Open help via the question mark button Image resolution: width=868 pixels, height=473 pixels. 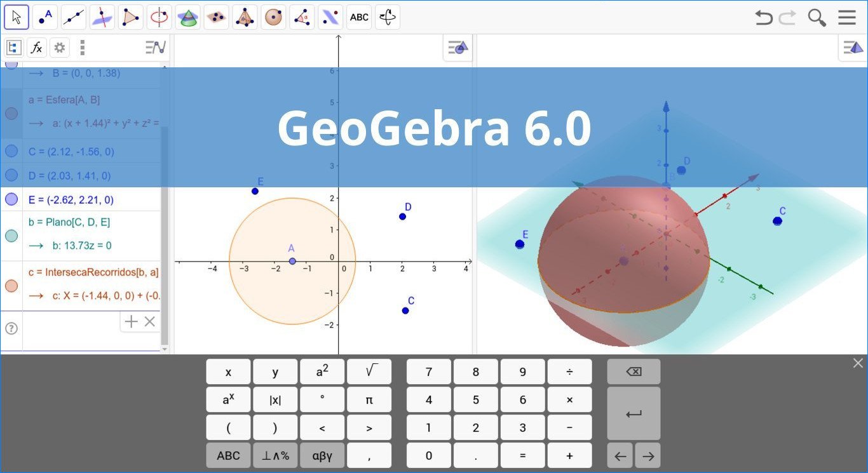click(x=11, y=328)
